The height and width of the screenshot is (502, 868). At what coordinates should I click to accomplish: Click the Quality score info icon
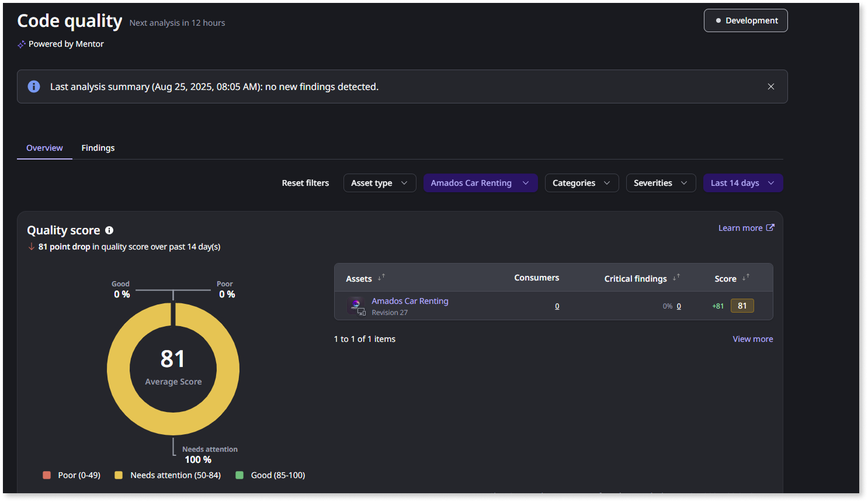[109, 230]
